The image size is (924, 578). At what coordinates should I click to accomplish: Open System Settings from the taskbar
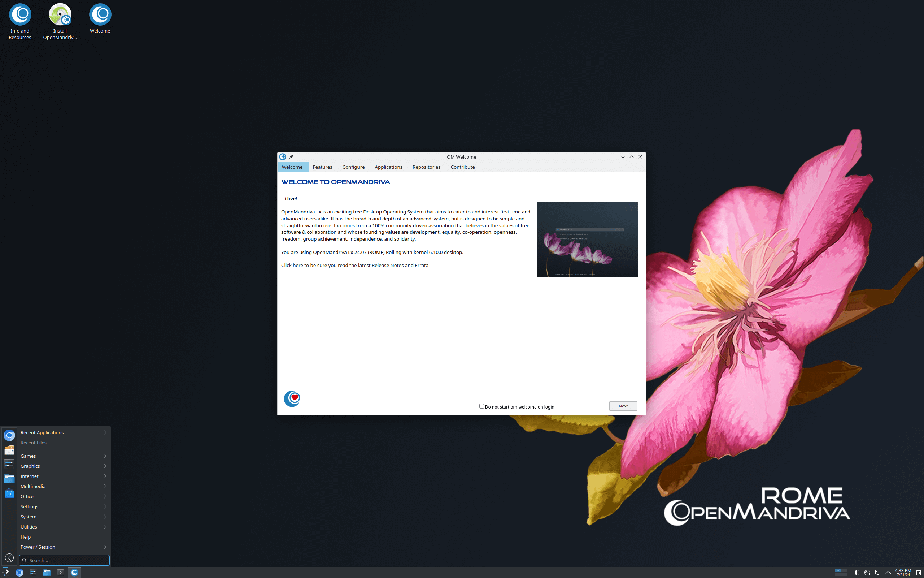pos(33,572)
